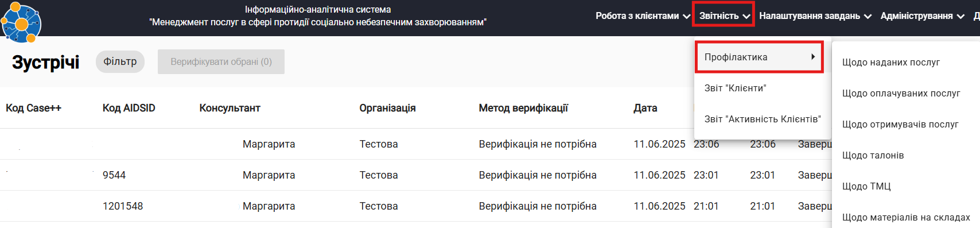980x228 pixels.
Task: Open the Робота з клієнтами dropdown menu
Action: point(643,16)
